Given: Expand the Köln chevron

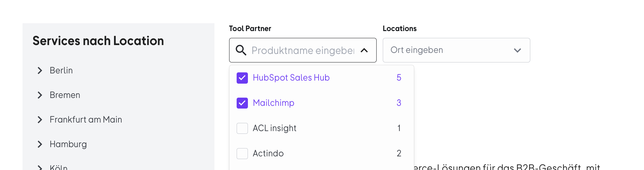Looking at the screenshot, I should click(x=40, y=167).
